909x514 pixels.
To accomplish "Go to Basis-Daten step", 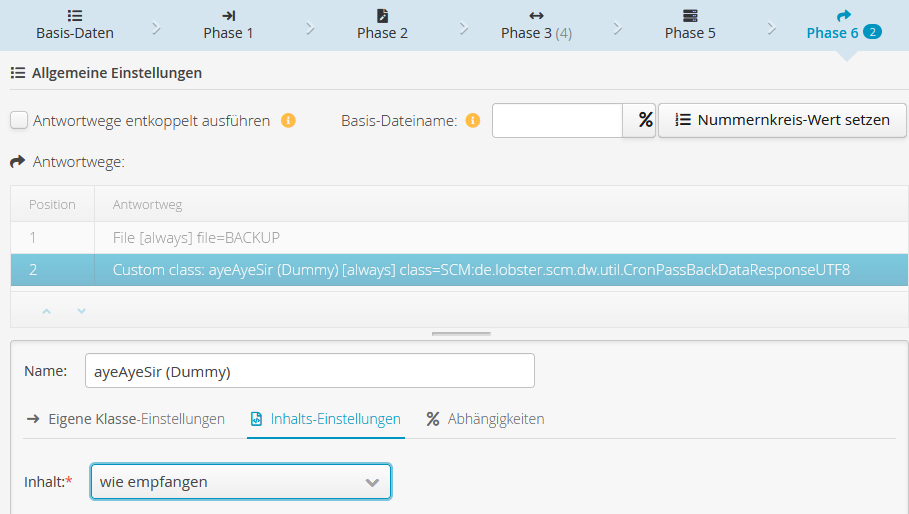I will coord(75,24).
